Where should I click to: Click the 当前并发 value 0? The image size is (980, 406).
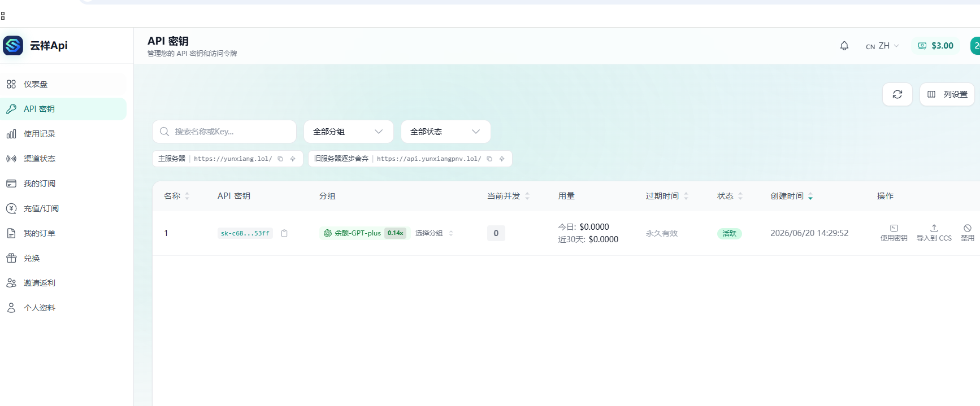(x=496, y=233)
